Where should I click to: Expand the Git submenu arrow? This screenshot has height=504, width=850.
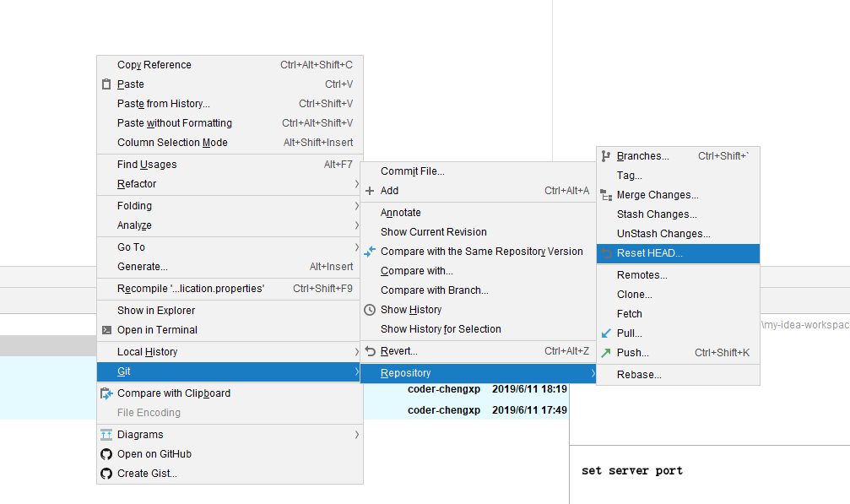tap(356, 371)
